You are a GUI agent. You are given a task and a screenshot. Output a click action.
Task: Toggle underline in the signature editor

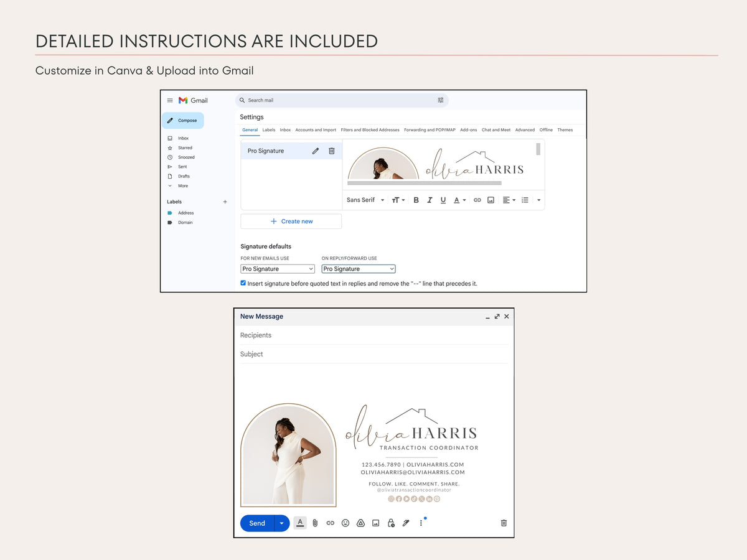[x=443, y=200]
